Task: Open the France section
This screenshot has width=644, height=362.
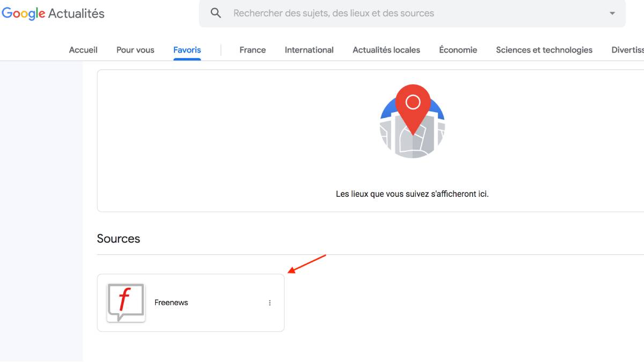Action: (x=253, y=50)
